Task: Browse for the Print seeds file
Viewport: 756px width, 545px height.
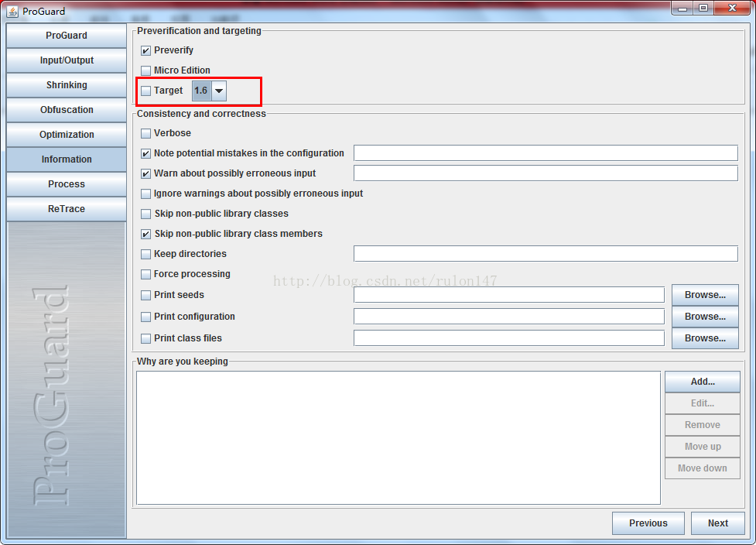Action: pyautogui.click(x=705, y=295)
